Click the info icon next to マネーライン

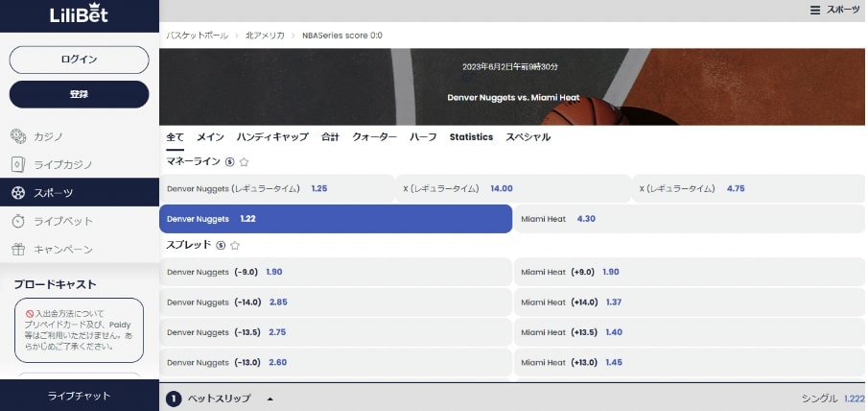[230, 161]
